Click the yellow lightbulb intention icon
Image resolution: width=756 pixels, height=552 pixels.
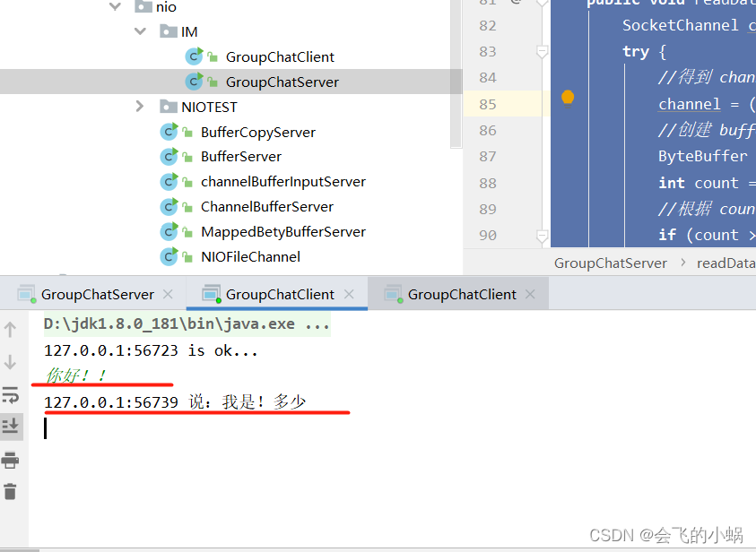pyautogui.click(x=568, y=98)
